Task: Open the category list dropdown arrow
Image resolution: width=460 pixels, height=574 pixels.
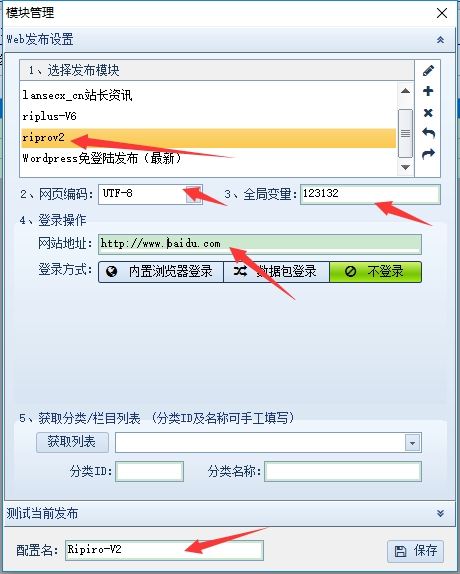Action: pos(412,443)
